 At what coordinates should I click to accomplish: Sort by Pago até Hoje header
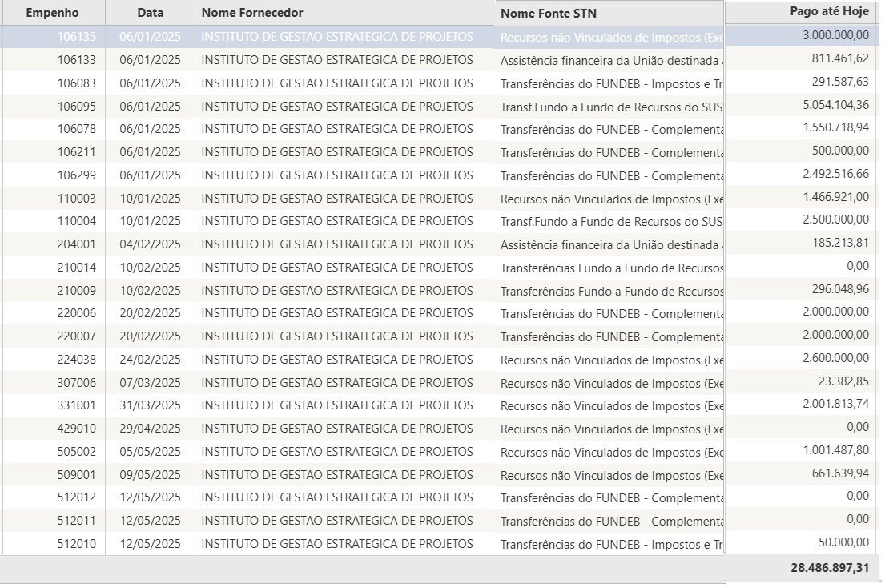[829, 12]
